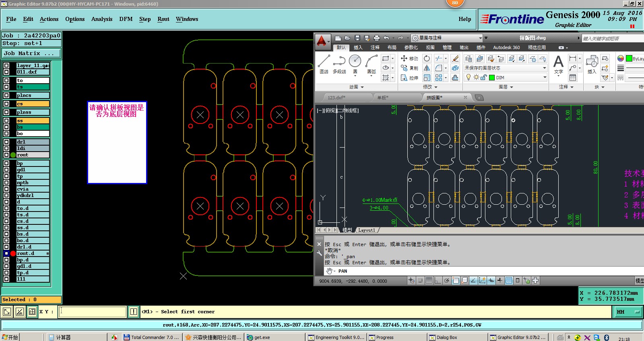Click the Job Matrix button
The height and width of the screenshot is (341, 644).
tap(31, 53)
